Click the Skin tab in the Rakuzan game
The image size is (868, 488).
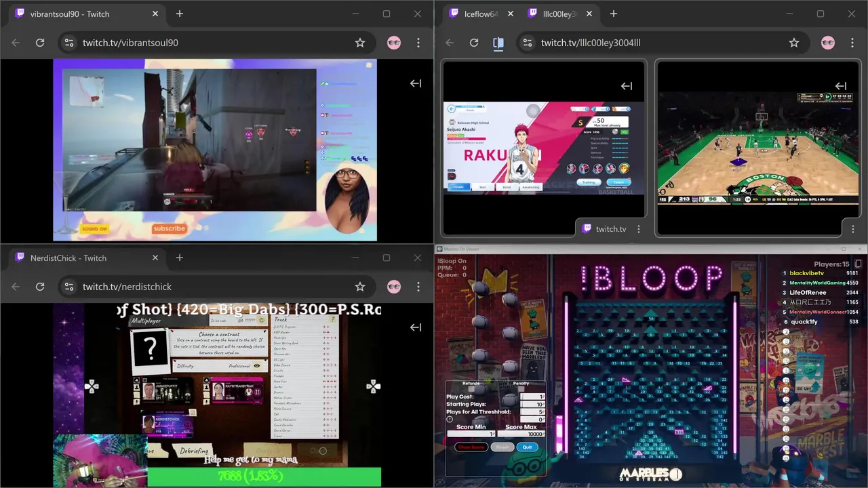click(x=483, y=187)
